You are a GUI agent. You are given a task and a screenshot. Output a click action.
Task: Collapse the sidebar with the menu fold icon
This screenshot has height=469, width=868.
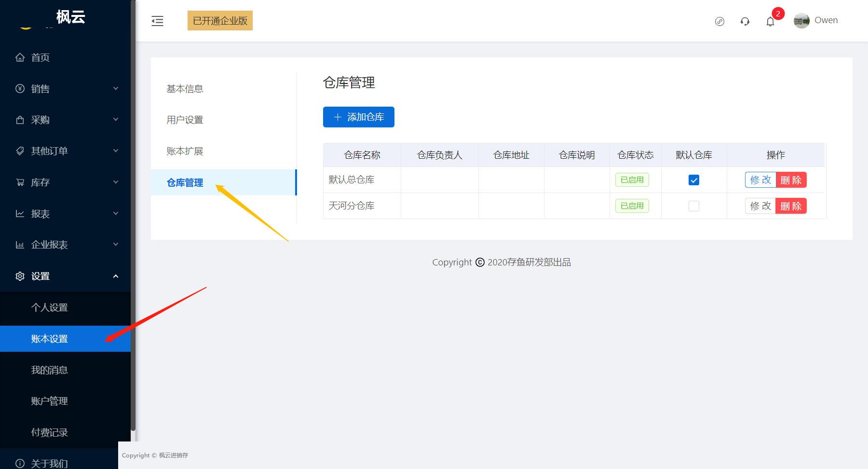(157, 21)
